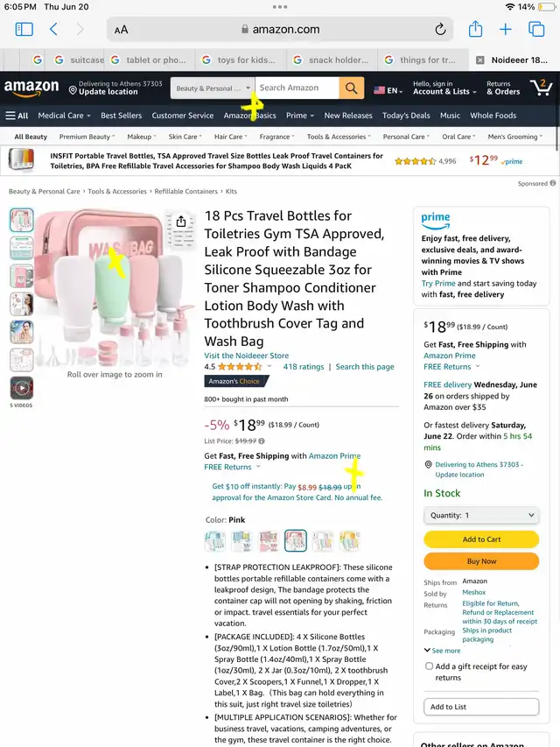Visit the Noideeer Store link
The height and width of the screenshot is (747, 560).
pyautogui.click(x=246, y=356)
